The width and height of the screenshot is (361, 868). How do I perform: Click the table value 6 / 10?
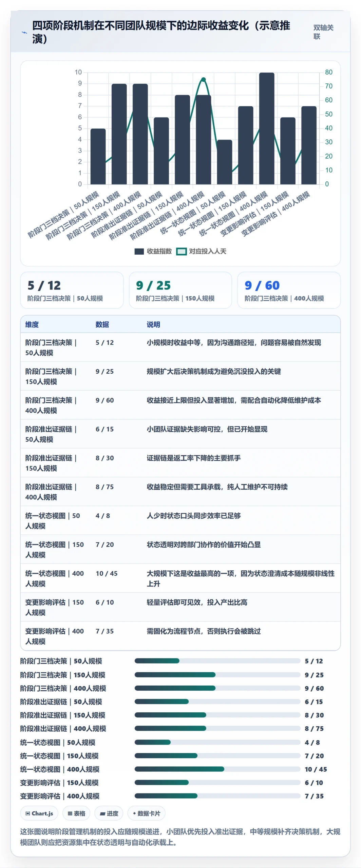pos(104,602)
